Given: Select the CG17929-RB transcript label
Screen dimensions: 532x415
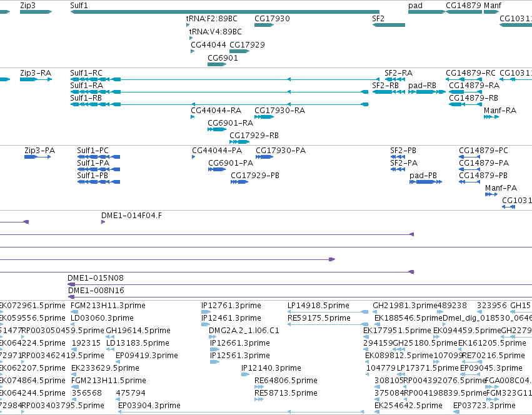Looking at the screenshot, I should (x=254, y=136).
